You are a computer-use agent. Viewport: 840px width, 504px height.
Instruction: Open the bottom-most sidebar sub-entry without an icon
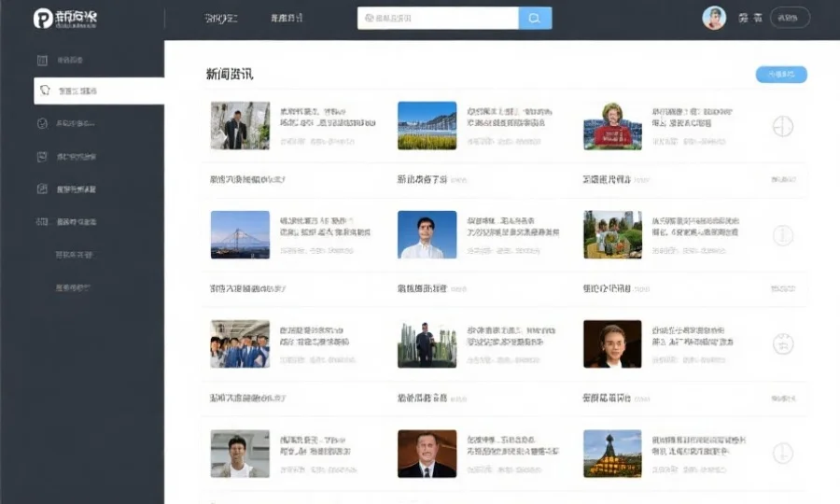[x=73, y=287]
